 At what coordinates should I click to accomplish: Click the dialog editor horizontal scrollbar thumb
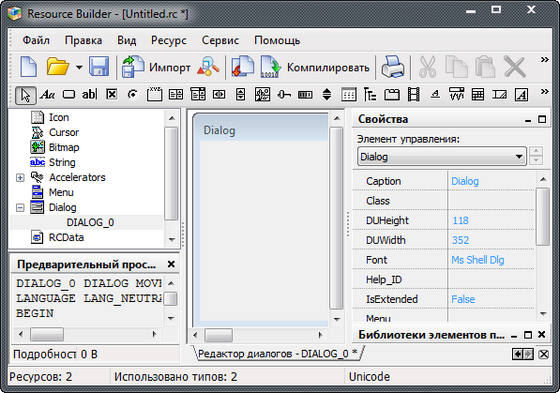(x=219, y=335)
